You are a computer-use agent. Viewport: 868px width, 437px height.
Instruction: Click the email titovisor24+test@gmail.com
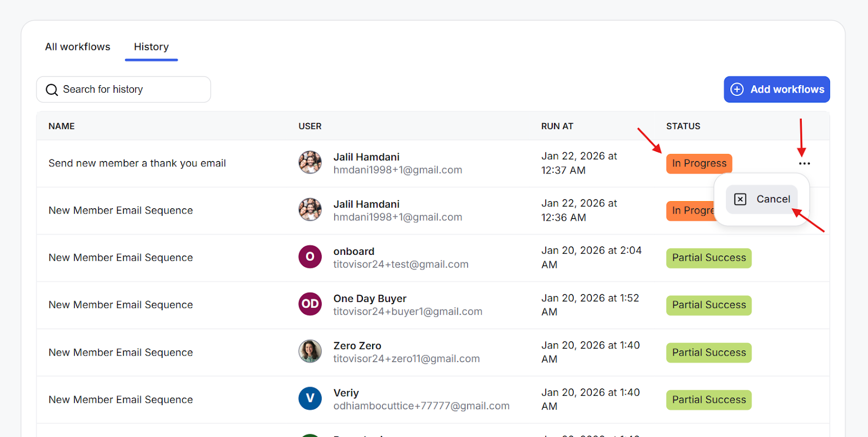pyautogui.click(x=401, y=264)
